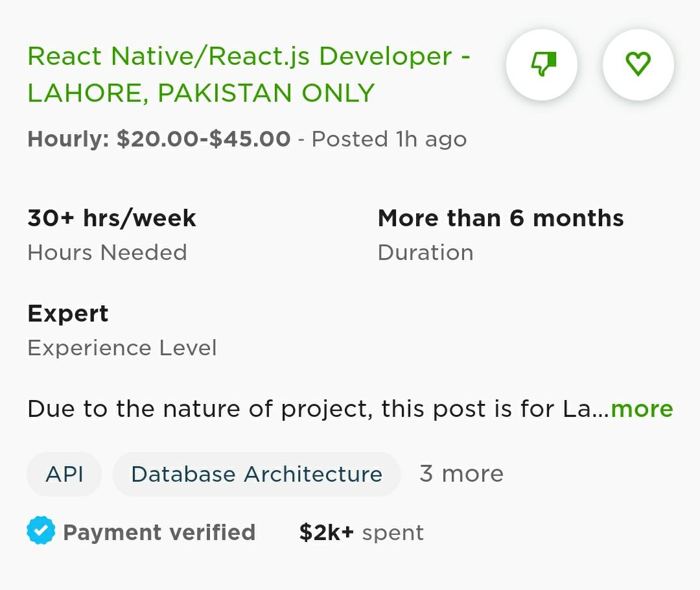Image resolution: width=700 pixels, height=590 pixels.
Task: Dislike this job with thumbs-down icon
Action: [x=541, y=65]
